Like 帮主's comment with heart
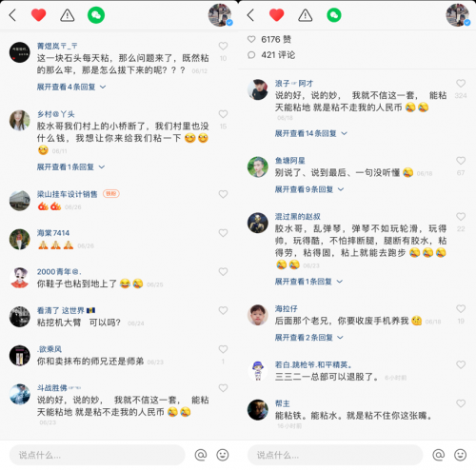 pos(461,403)
